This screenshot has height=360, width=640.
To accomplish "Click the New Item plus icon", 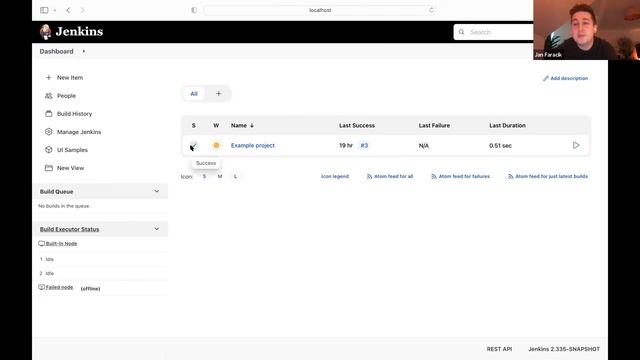I will [x=49, y=78].
